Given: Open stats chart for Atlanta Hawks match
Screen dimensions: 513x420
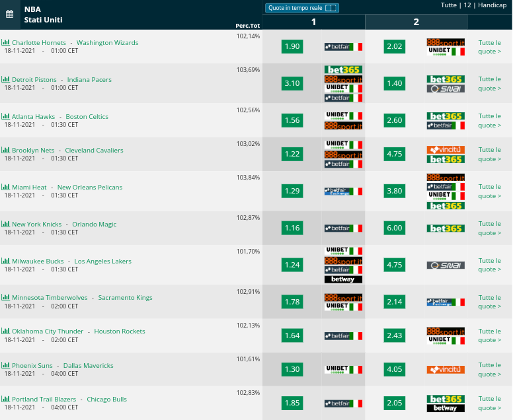Looking at the screenshot, I should (x=5, y=116).
